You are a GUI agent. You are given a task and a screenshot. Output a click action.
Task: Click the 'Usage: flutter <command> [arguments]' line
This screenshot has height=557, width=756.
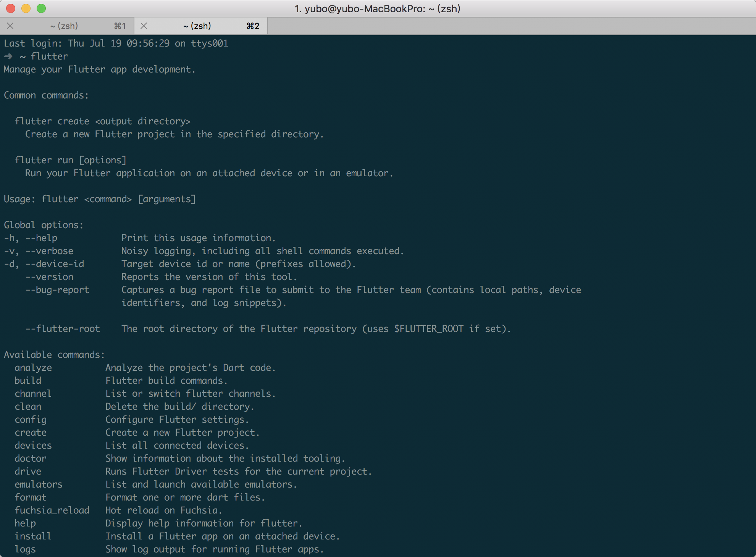pyautogui.click(x=100, y=199)
